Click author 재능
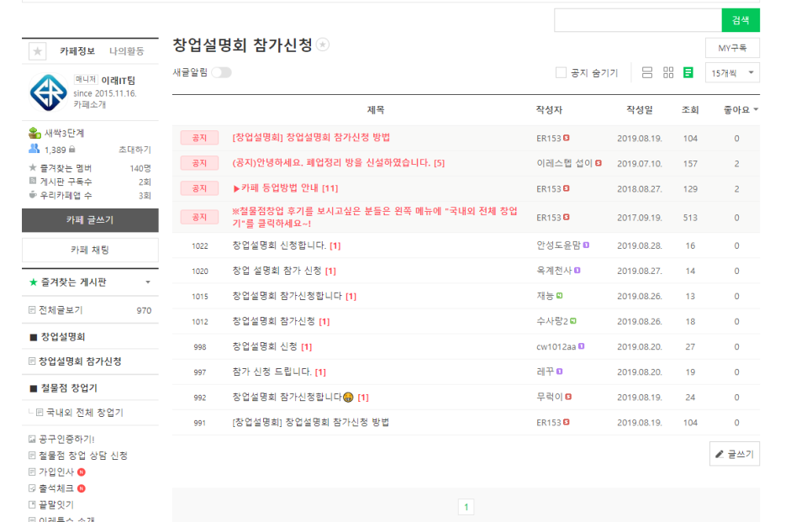 (x=546, y=296)
